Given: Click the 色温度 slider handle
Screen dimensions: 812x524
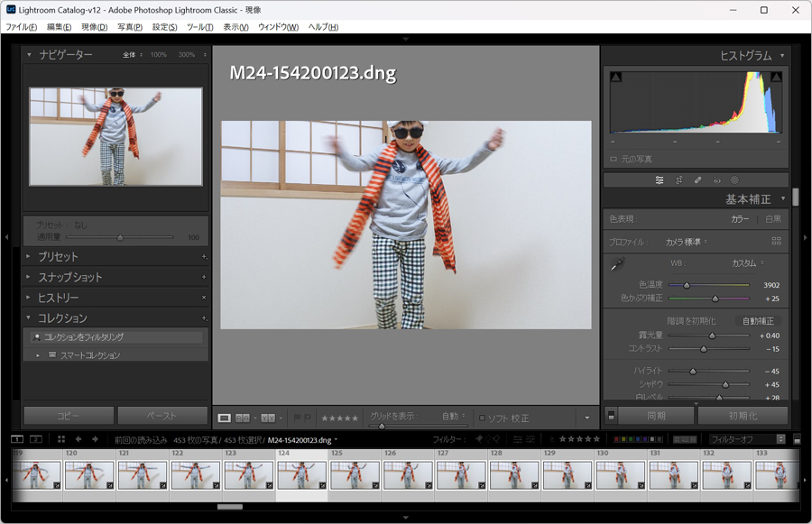Looking at the screenshot, I should pyautogui.click(x=687, y=285).
